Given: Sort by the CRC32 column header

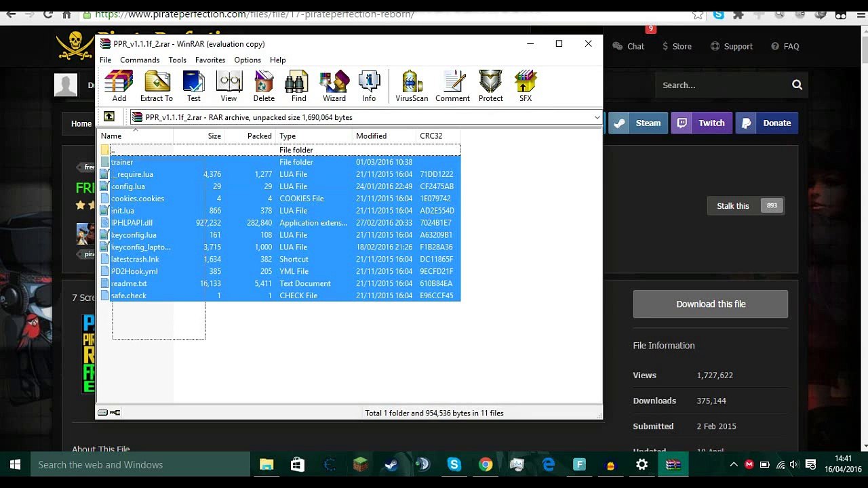Looking at the screenshot, I should (x=437, y=136).
